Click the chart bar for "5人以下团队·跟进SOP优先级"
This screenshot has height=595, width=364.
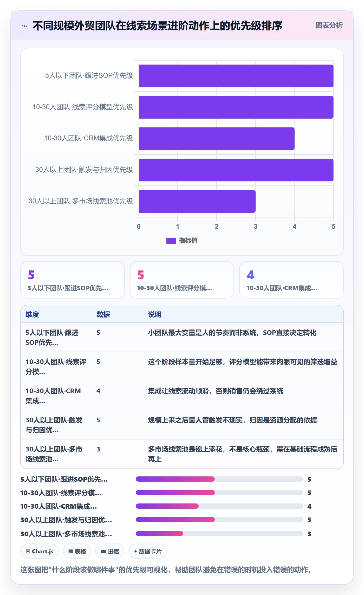(236, 76)
